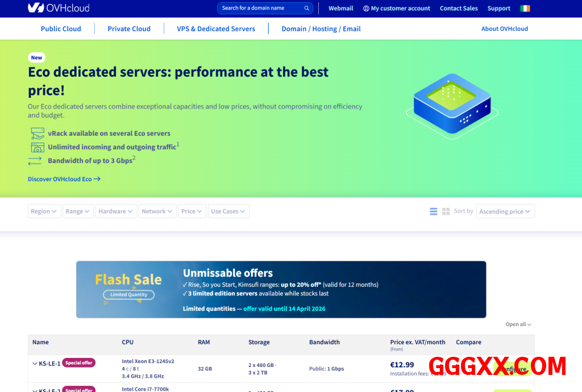This screenshot has height=392, width=582.
Task: Click the blue server illustration
Action: [x=452, y=105]
